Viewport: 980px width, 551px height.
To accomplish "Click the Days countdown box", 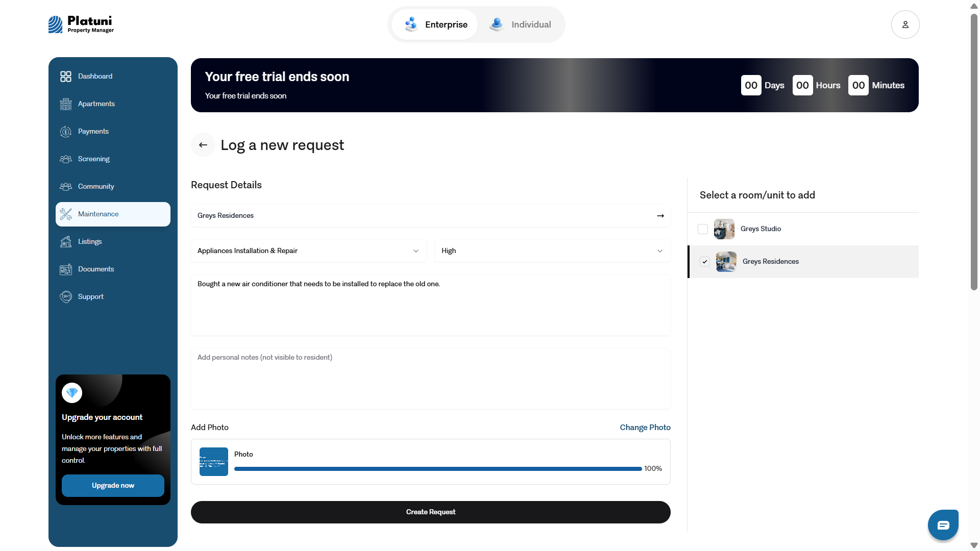I will (751, 85).
